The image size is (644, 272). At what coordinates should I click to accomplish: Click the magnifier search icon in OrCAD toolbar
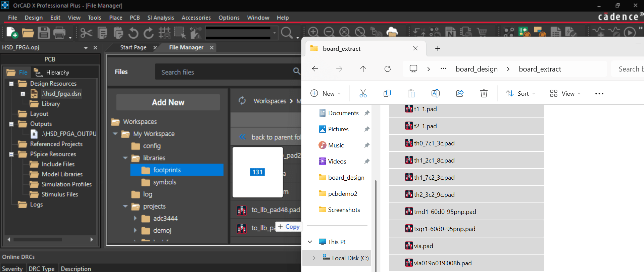coord(287,33)
